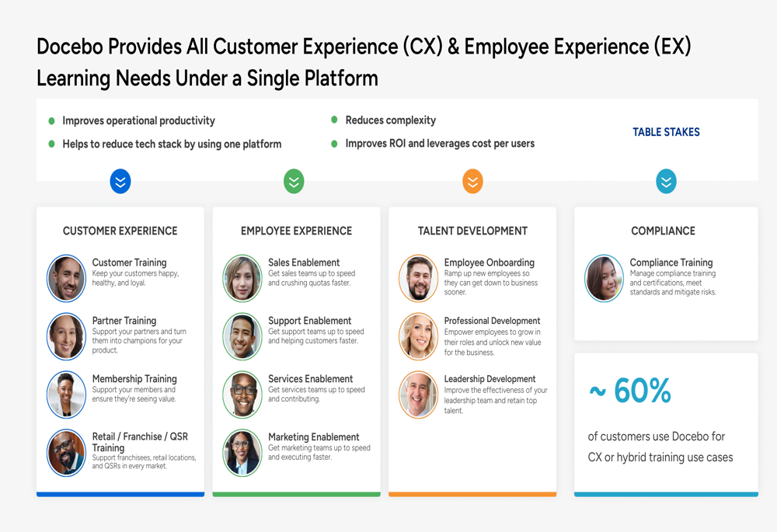Click 'Improves ROI and leverages cost' bullet text
The width and height of the screenshot is (777, 532).
pos(440,144)
